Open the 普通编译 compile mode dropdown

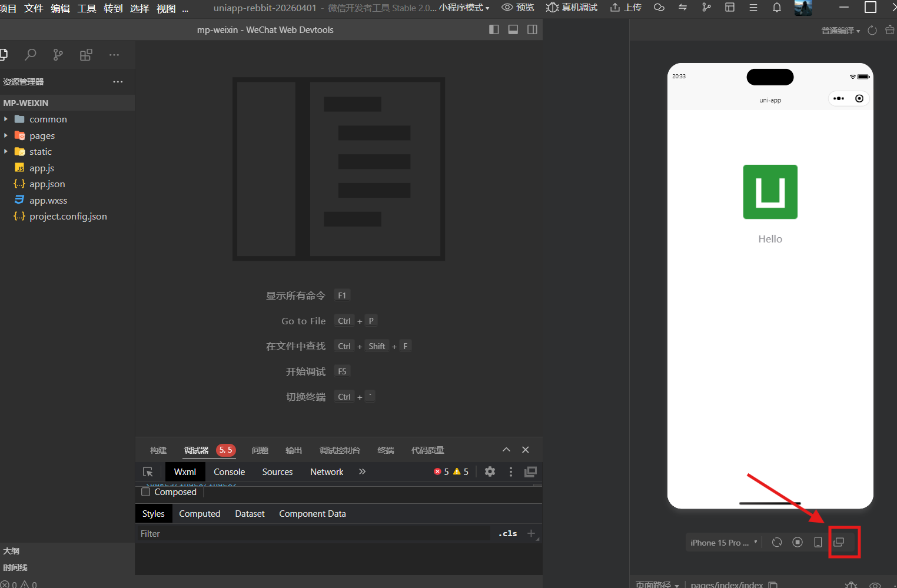840,31
